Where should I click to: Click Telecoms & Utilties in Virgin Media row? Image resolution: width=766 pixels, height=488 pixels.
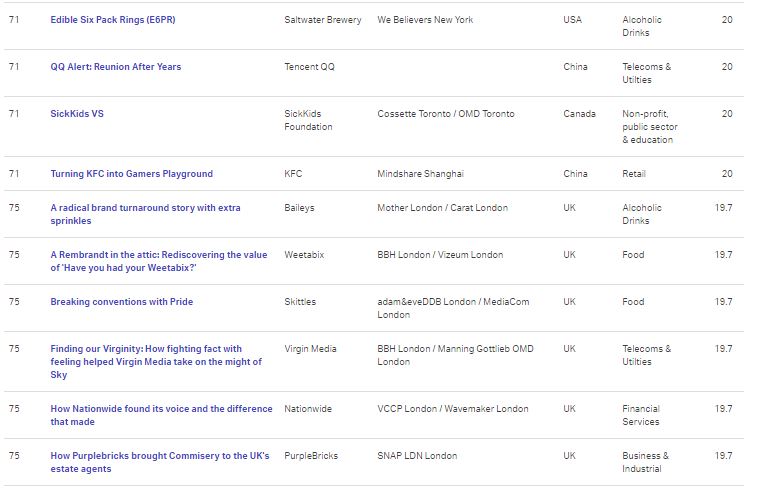[x=647, y=355]
